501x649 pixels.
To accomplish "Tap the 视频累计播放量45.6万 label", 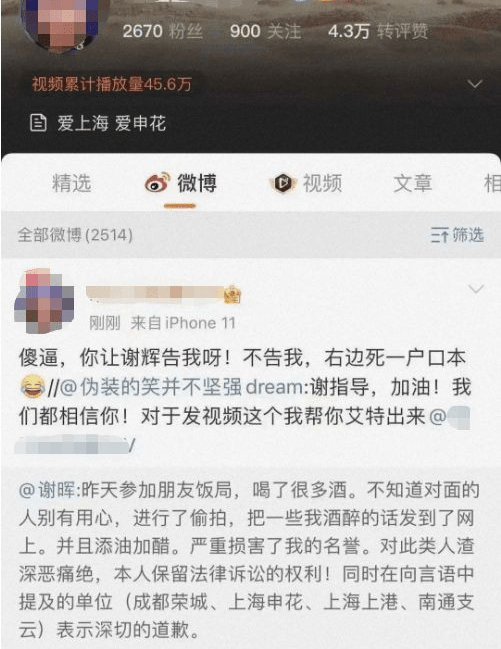I will (112, 84).
